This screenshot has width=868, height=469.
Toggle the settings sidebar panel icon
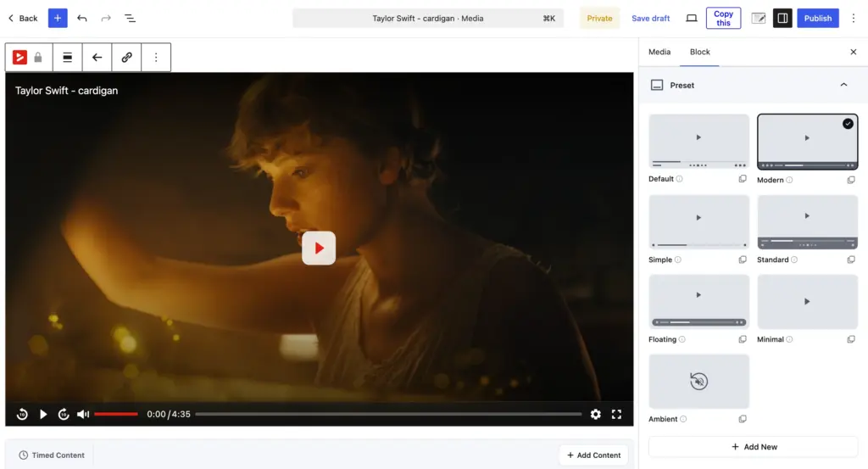coord(782,19)
